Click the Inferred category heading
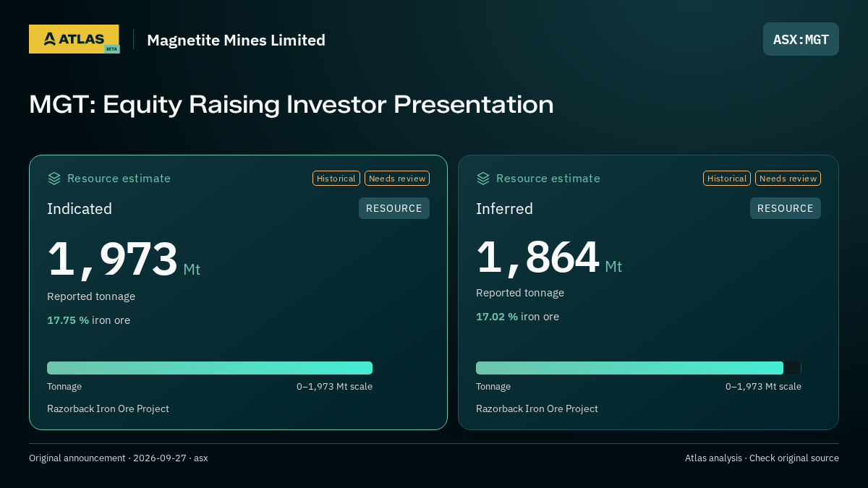Image resolution: width=868 pixels, height=488 pixels. tap(504, 208)
